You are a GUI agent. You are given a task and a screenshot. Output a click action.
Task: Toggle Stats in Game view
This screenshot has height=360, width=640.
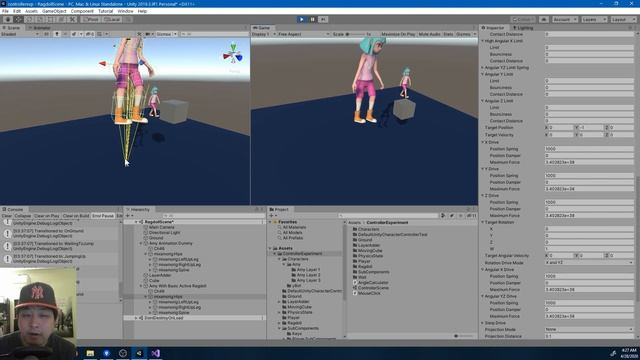click(x=448, y=34)
